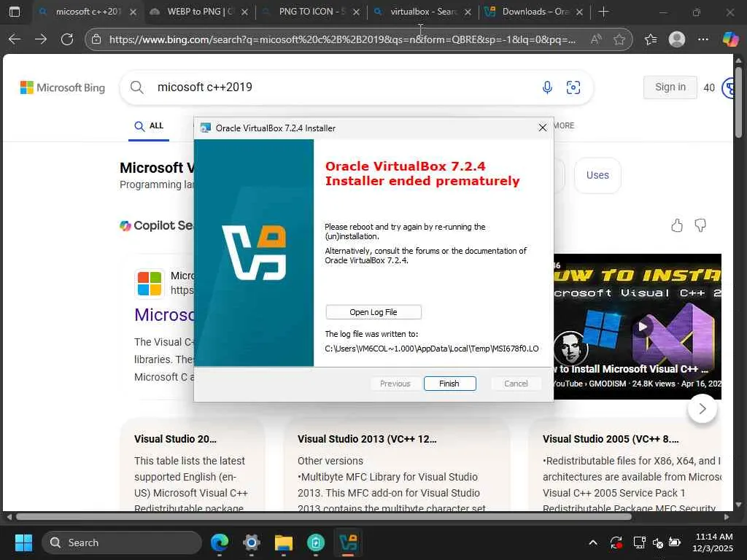747x560 pixels.
Task: Click Microsoft Bing logo
Action: tap(63, 87)
